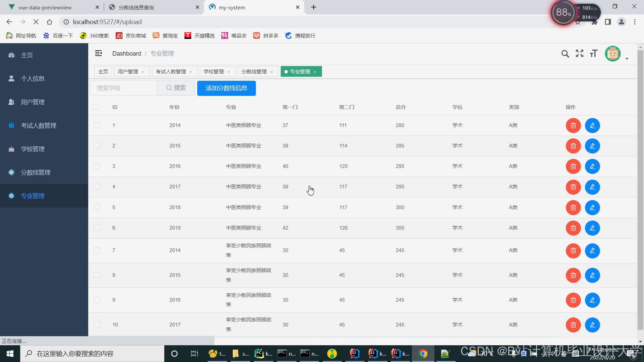Focus the 搜索学校 input field
Viewport: 644px width, 362px height.
[x=123, y=88]
